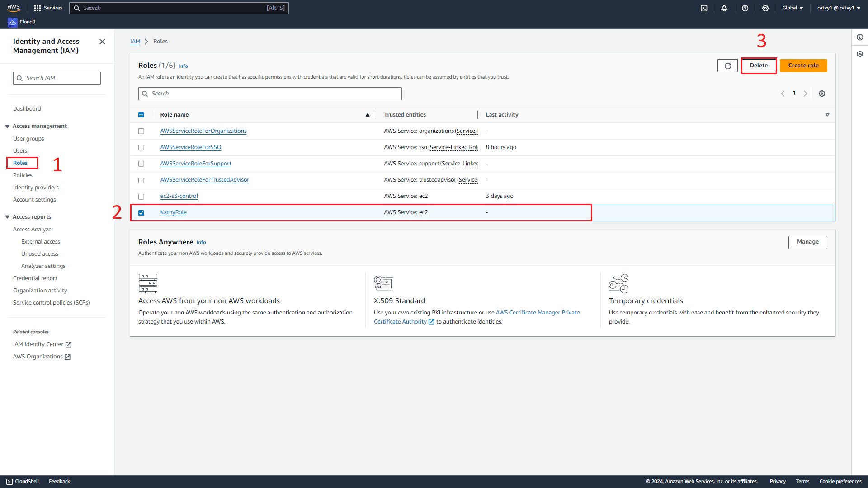
Task: Go to next page of roles
Action: (x=806, y=94)
